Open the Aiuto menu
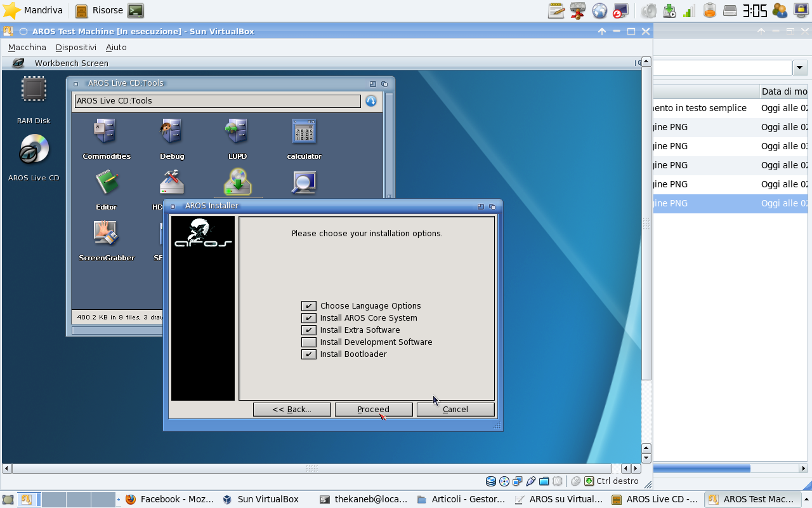This screenshot has height=508, width=812. [116, 47]
